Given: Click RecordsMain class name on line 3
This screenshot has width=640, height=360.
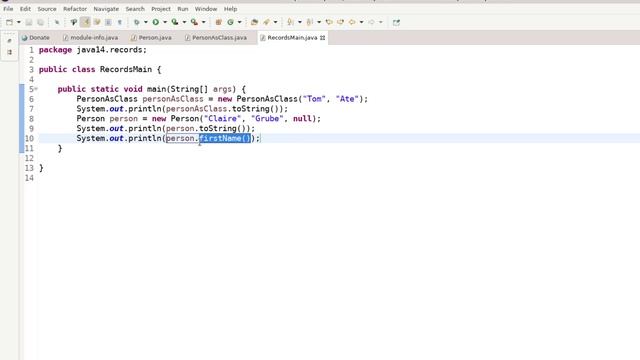Looking at the screenshot, I should click(x=126, y=69).
